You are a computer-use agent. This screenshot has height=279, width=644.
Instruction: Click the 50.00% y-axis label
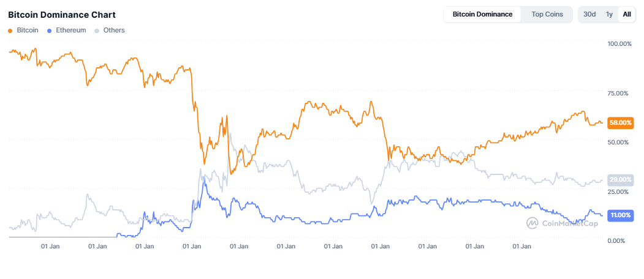click(x=618, y=142)
